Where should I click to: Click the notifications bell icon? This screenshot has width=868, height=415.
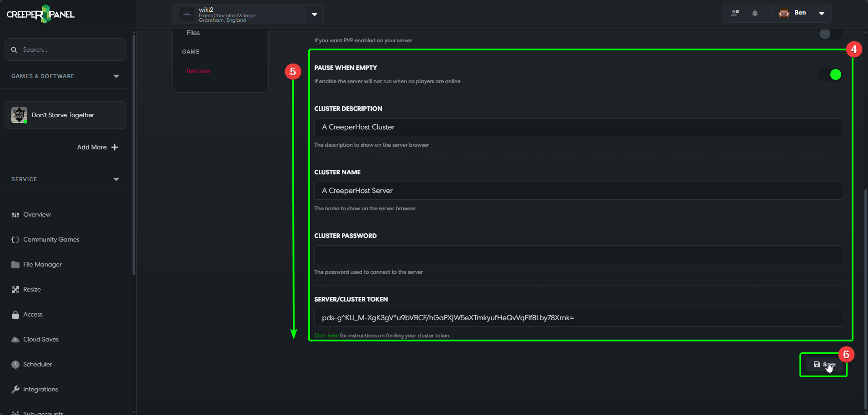point(755,13)
